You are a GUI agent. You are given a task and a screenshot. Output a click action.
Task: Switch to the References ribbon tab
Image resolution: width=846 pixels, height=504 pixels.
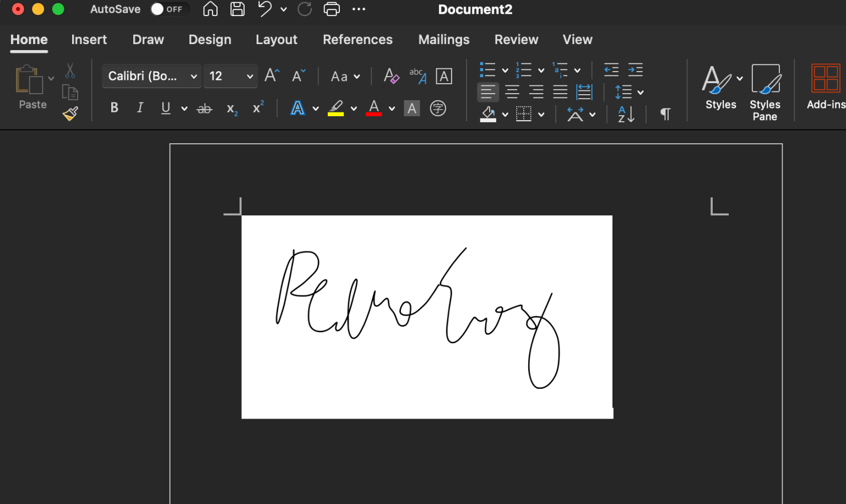click(x=357, y=40)
